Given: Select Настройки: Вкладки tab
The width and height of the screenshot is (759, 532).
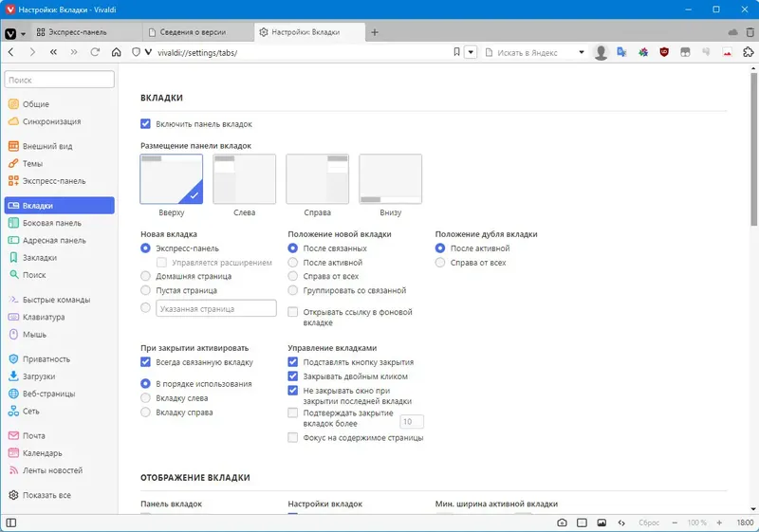Looking at the screenshot, I should (309, 32).
